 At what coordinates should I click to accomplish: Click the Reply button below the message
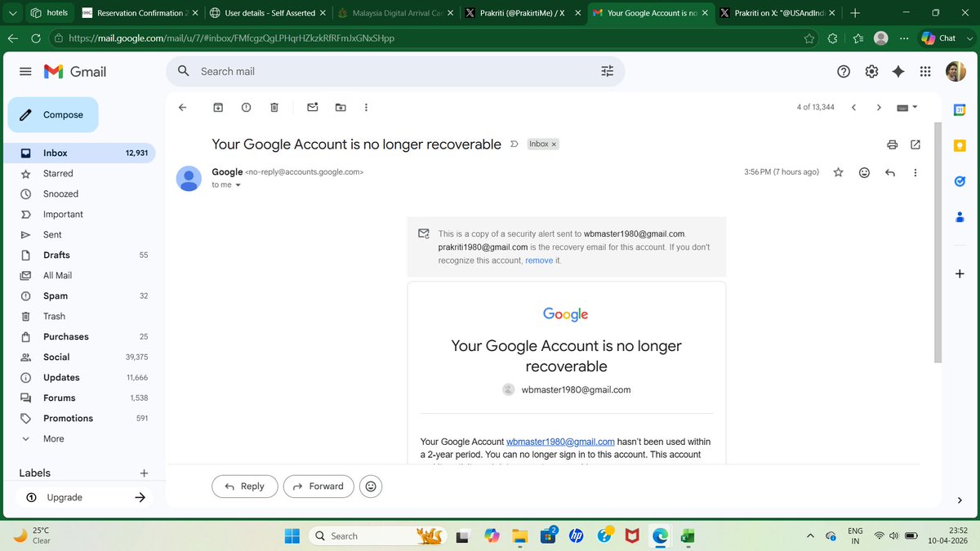point(244,487)
